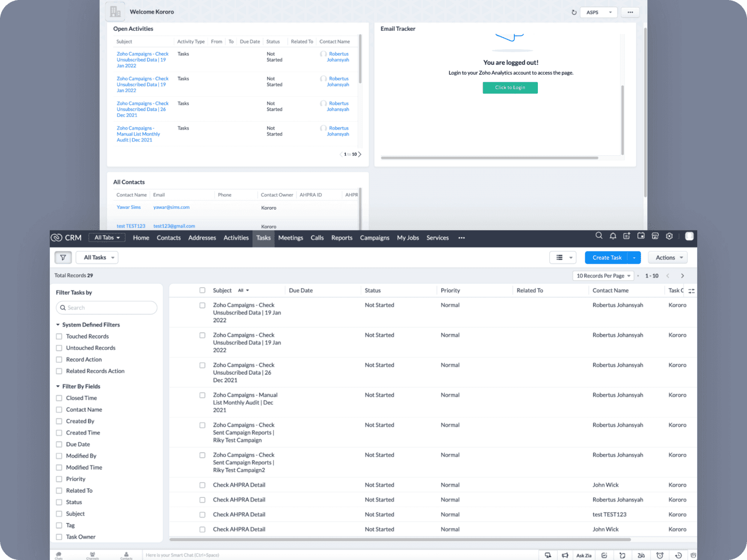Open the Actions dropdown
747x560 pixels.
tap(668, 257)
